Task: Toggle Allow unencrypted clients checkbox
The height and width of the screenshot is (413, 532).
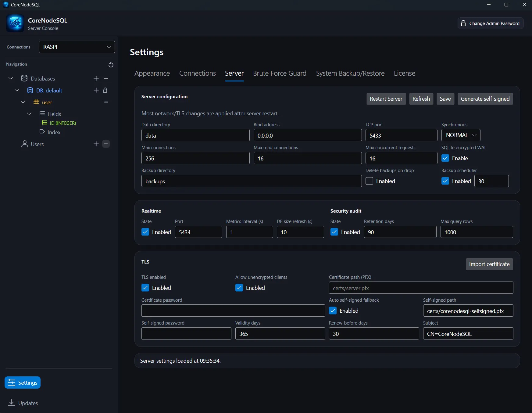Action: pyautogui.click(x=239, y=288)
